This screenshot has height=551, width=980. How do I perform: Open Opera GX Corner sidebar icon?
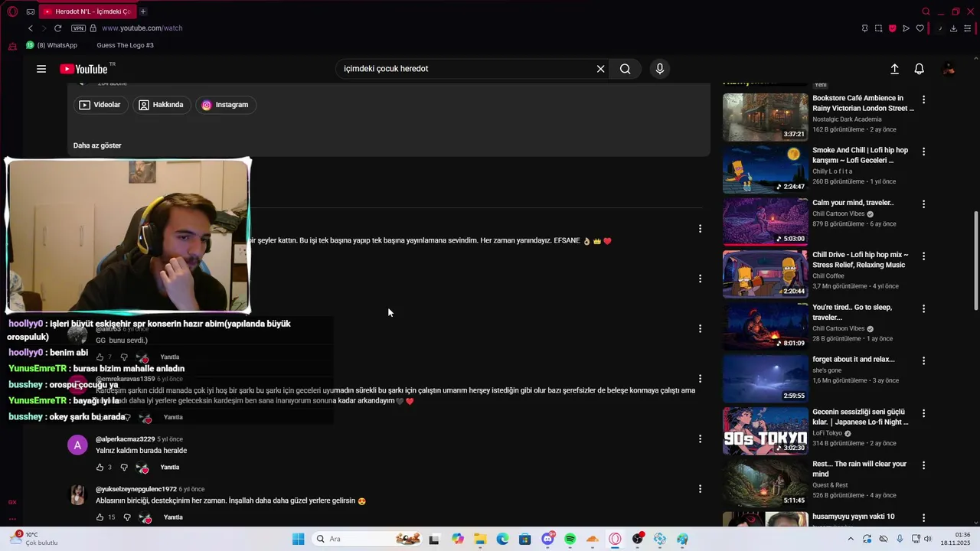(x=12, y=503)
